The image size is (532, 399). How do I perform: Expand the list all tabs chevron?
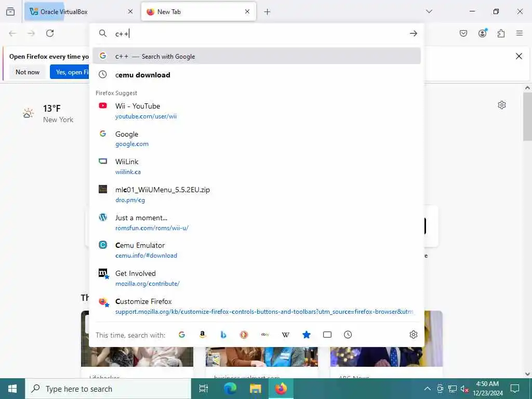[429, 11]
